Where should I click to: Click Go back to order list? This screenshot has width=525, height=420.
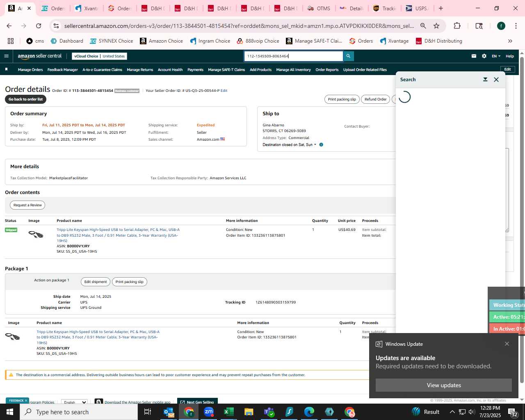pos(25,99)
